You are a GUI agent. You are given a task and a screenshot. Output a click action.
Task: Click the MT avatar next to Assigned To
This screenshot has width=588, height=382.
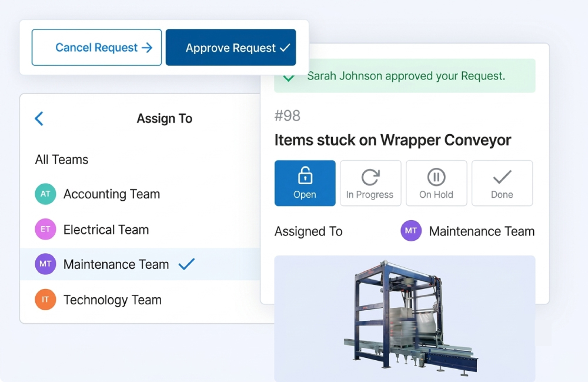pos(411,231)
